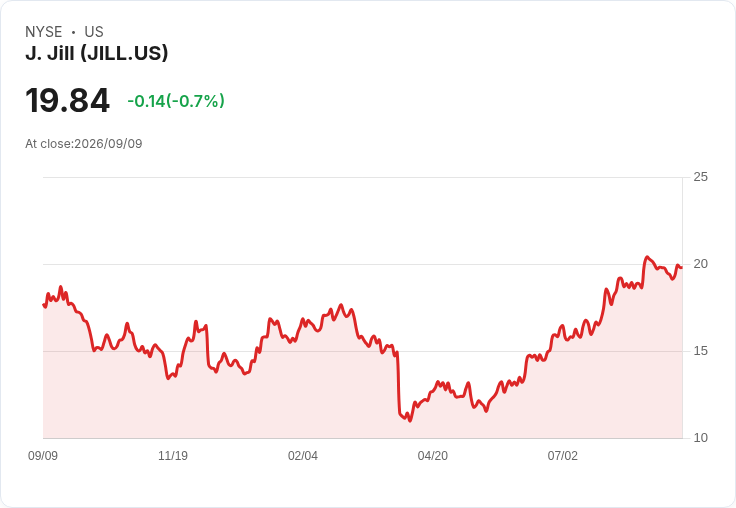Click the final endpoint of the price line

pyautogui.click(x=682, y=268)
